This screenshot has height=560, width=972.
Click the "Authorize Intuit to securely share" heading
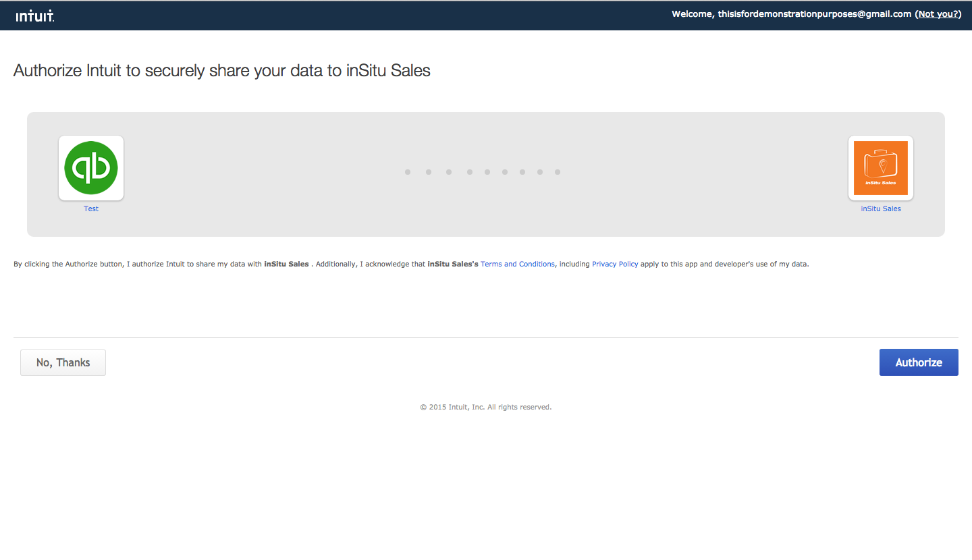click(x=221, y=71)
